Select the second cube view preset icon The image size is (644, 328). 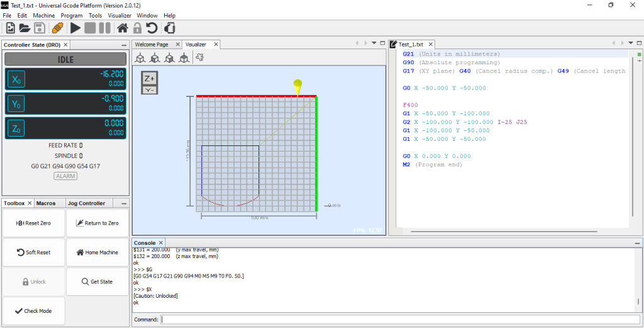155,59
